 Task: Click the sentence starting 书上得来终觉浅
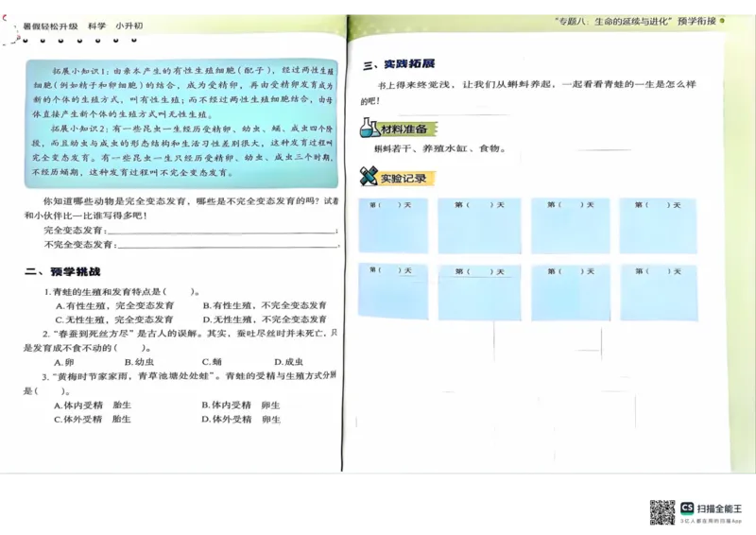pos(528,92)
